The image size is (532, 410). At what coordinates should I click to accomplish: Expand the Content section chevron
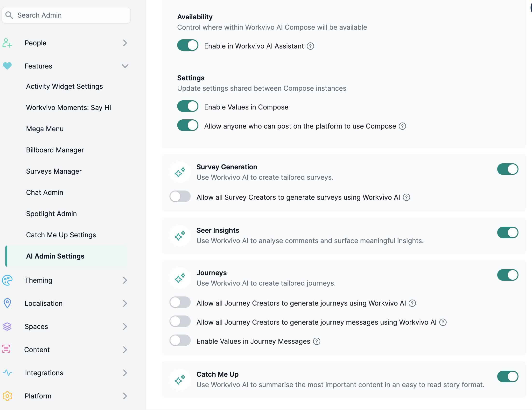(x=125, y=350)
